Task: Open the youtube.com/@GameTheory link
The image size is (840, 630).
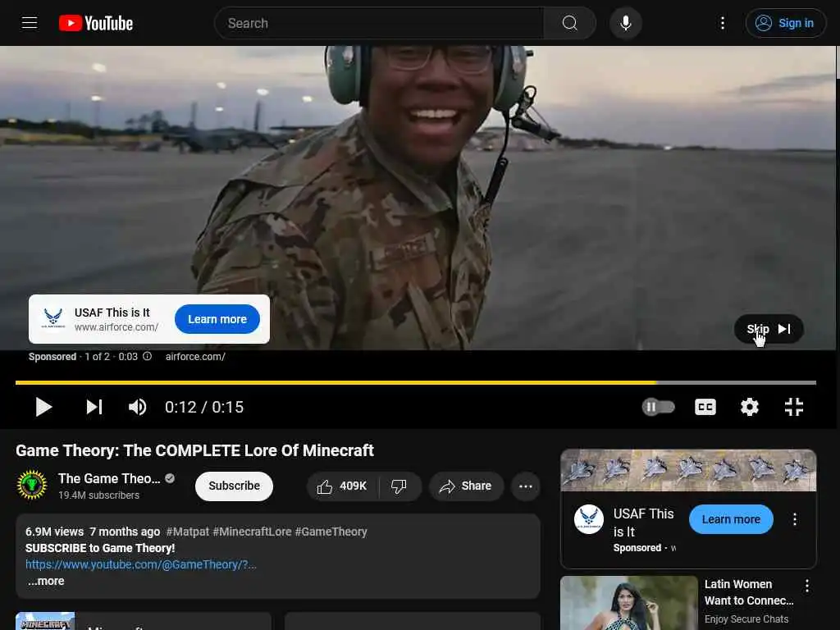Action: 141,564
